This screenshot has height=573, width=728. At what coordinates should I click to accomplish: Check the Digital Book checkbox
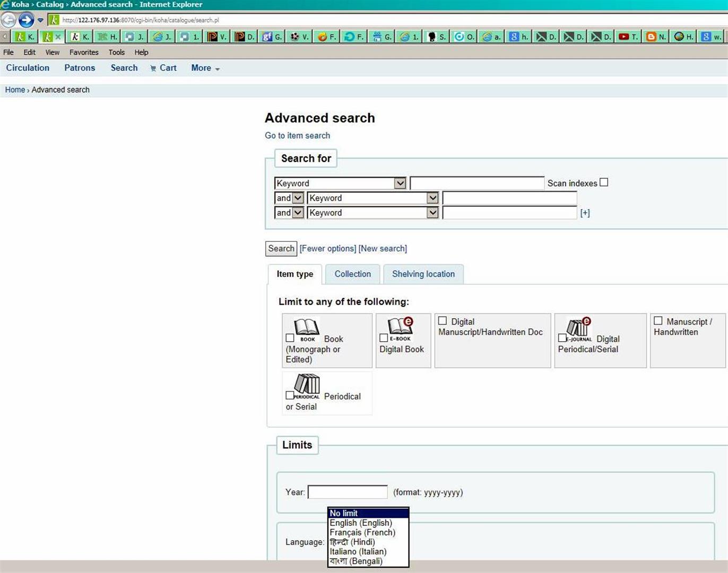click(384, 338)
